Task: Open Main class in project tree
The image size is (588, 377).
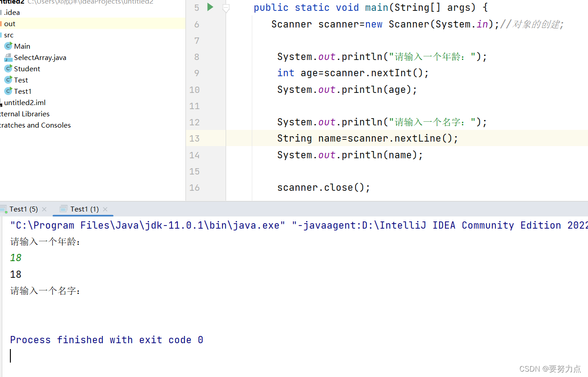Action: (22, 46)
